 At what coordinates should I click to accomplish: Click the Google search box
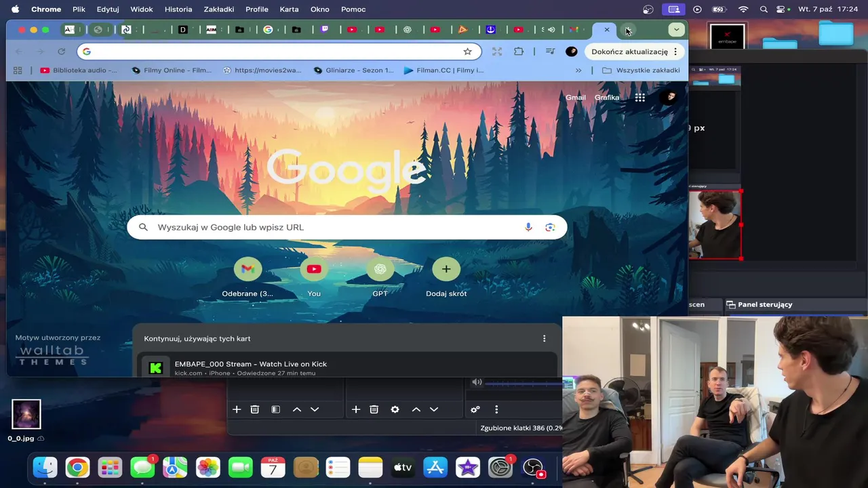coord(347,227)
